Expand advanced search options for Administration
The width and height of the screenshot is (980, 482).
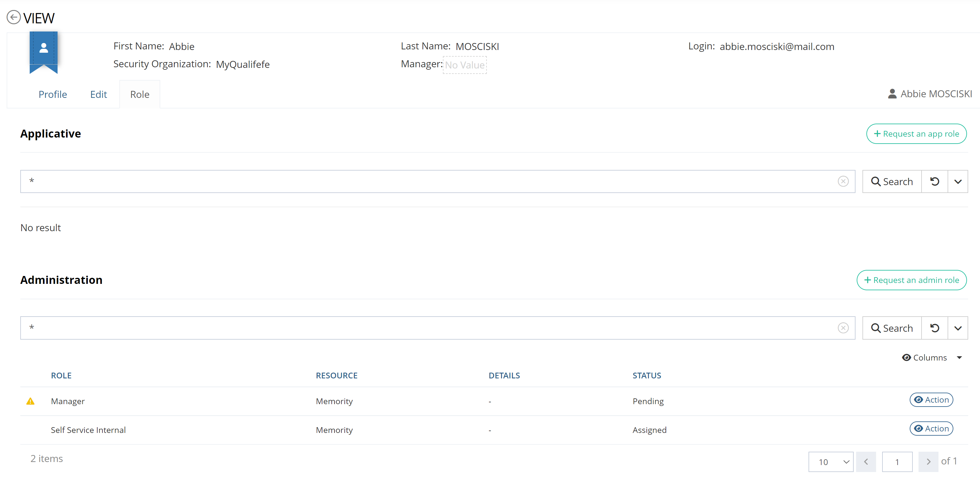coord(958,328)
